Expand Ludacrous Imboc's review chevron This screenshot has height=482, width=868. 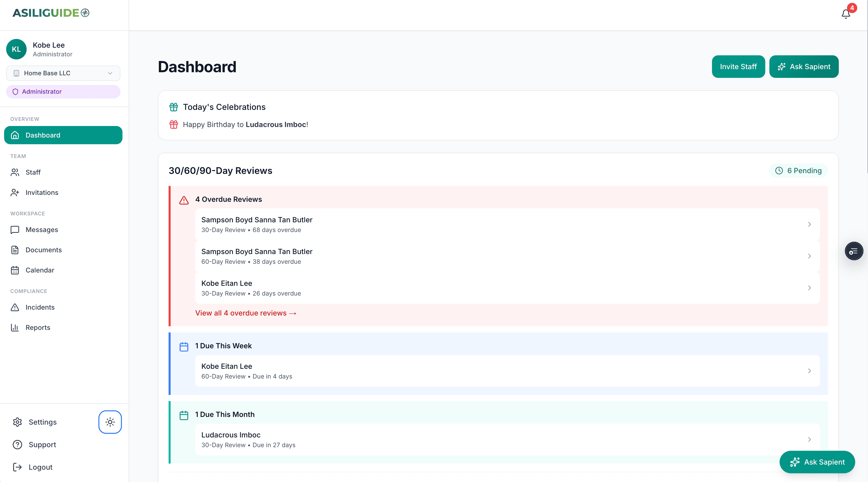point(810,439)
